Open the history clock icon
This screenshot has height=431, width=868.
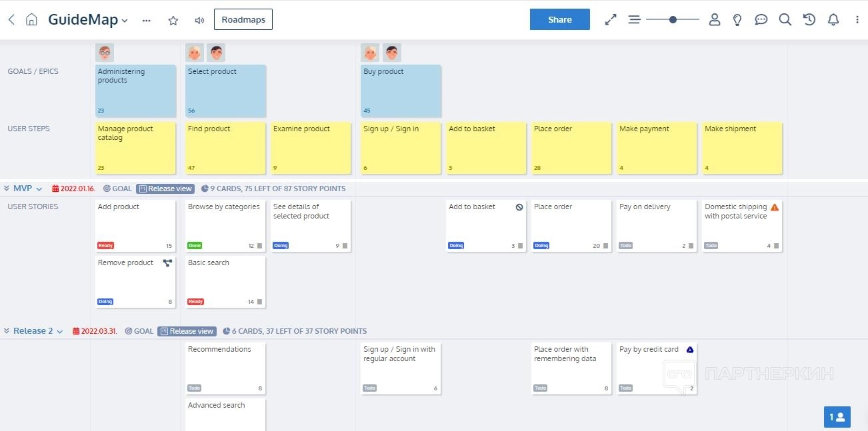pos(809,20)
